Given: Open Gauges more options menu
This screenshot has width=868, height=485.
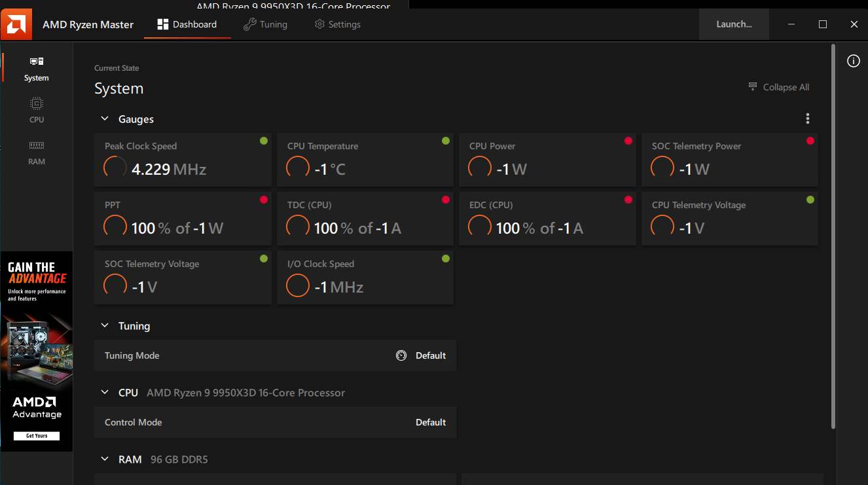Looking at the screenshot, I should pos(808,118).
